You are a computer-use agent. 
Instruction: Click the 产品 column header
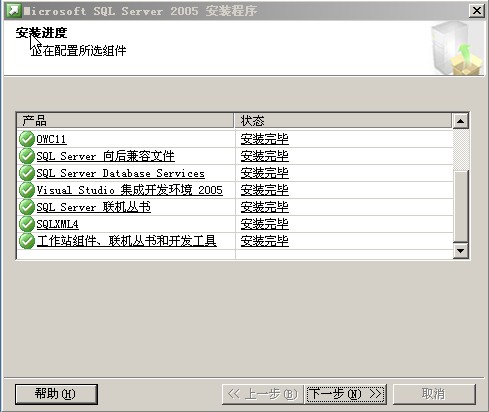pos(125,120)
